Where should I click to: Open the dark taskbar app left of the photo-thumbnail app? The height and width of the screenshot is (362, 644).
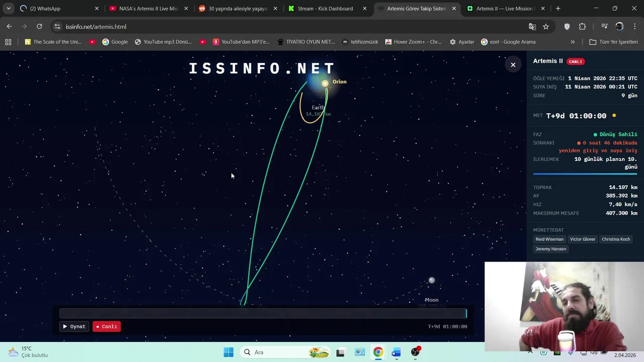point(341,352)
